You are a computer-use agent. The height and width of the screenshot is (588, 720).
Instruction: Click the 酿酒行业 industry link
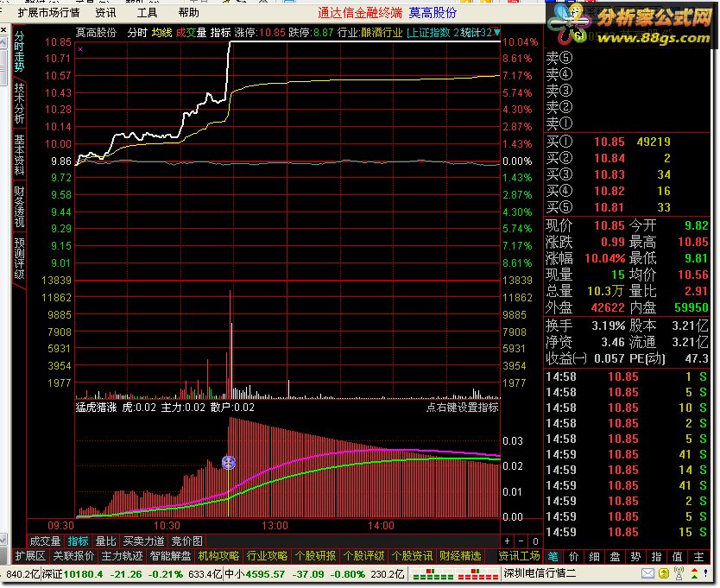[x=382, y=33]
